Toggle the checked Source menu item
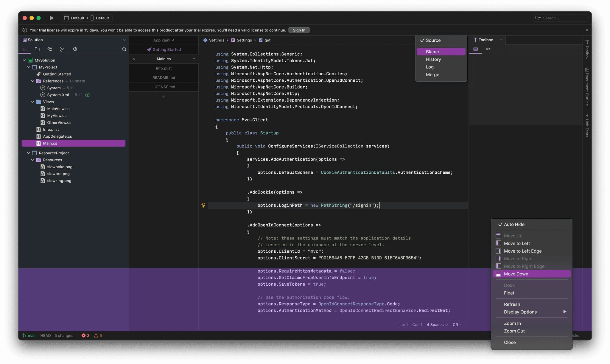 point(441,40)
